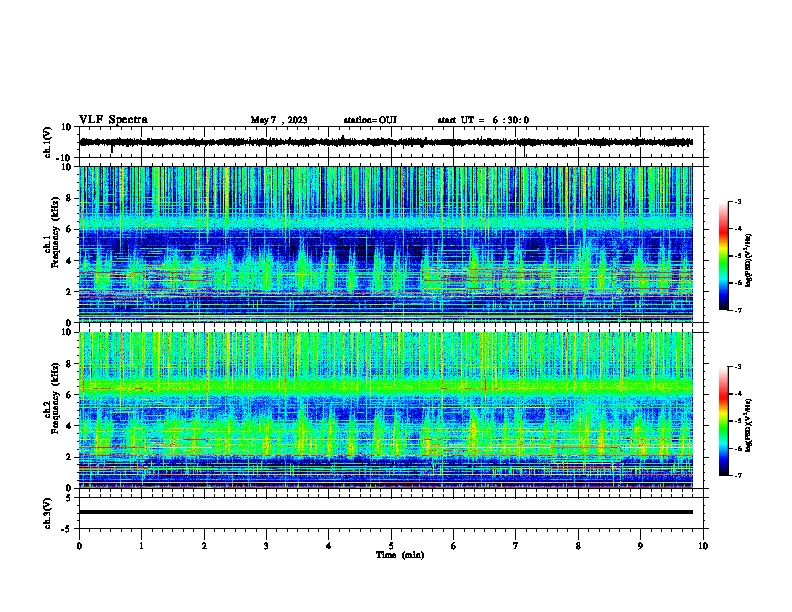Click ch.1 frequency axis tick '6'
This screenshot has width=792, height=612.
[x=69, y=229]
